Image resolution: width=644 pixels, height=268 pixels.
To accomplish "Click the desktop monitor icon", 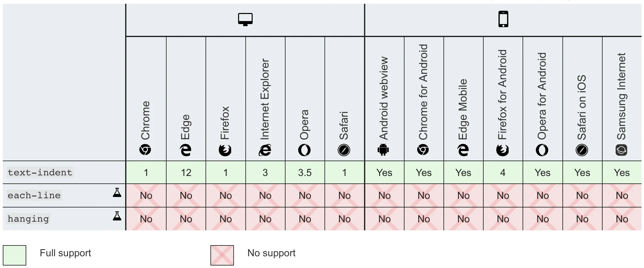I will (x=245, y=19).
